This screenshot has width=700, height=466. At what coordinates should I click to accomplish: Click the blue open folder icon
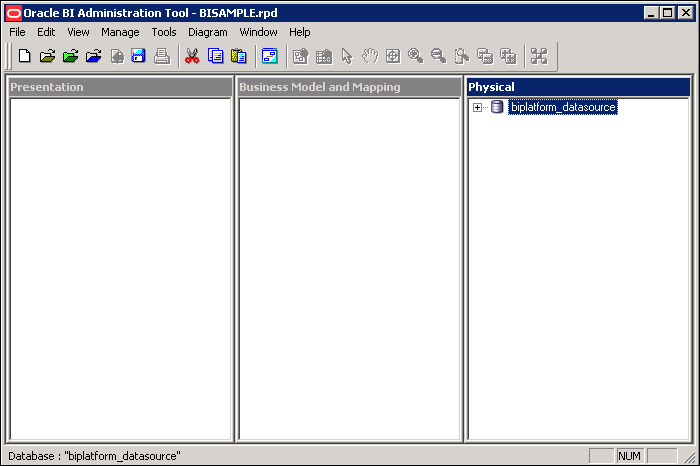(x=94, y=56)
